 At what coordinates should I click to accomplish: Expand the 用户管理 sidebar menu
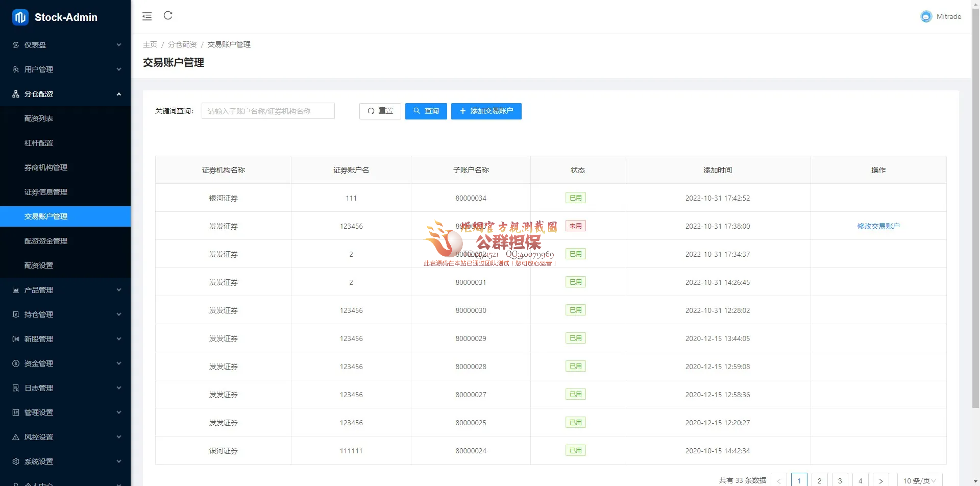pos(65,69)
